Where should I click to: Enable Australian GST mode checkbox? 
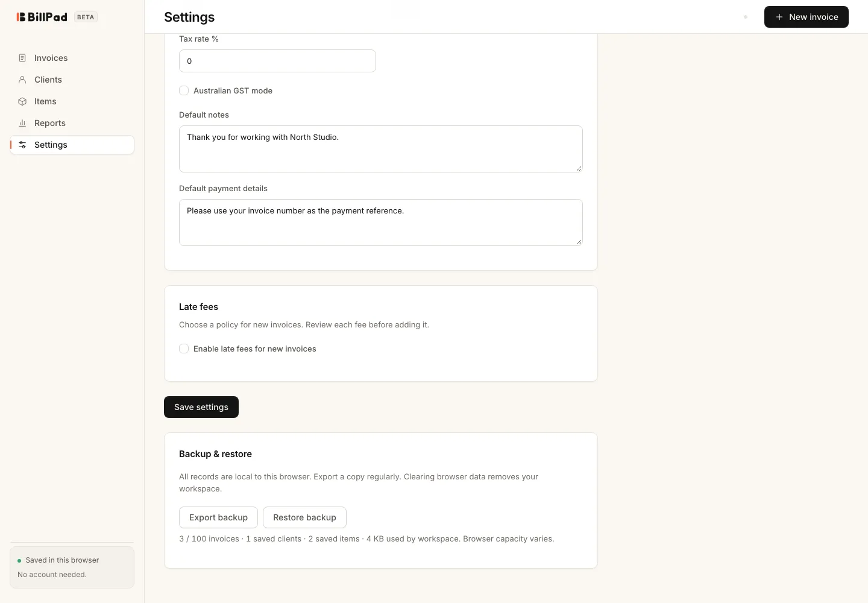(x=184, y=90)
